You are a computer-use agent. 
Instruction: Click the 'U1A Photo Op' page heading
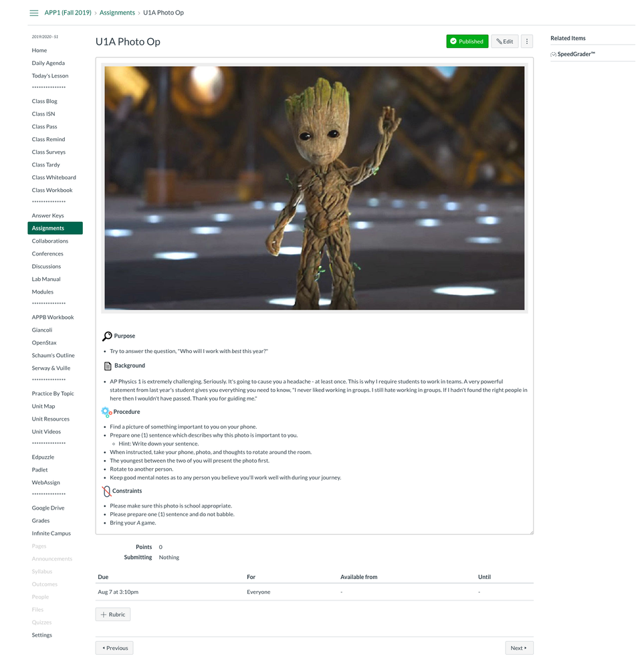[x=128, y=41]
